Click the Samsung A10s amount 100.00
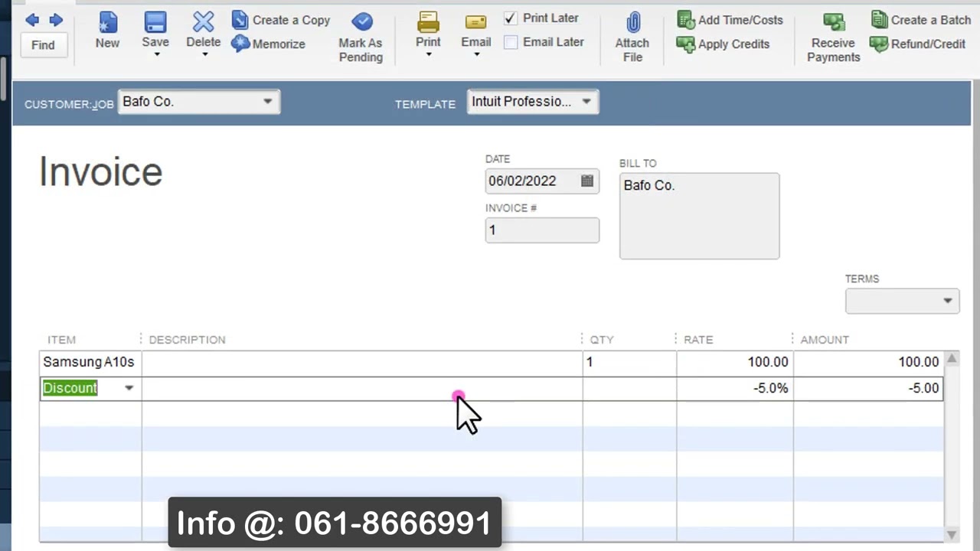 tap(868, 362)
